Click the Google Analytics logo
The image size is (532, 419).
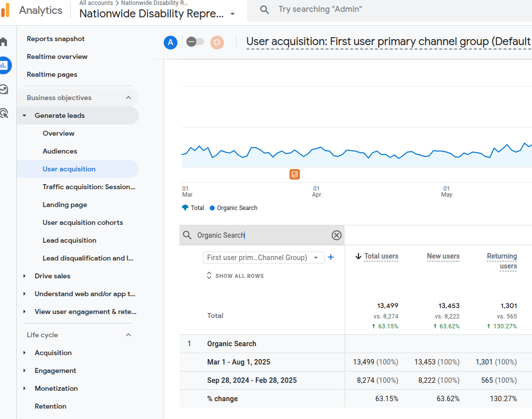click(x=5, y=10)
